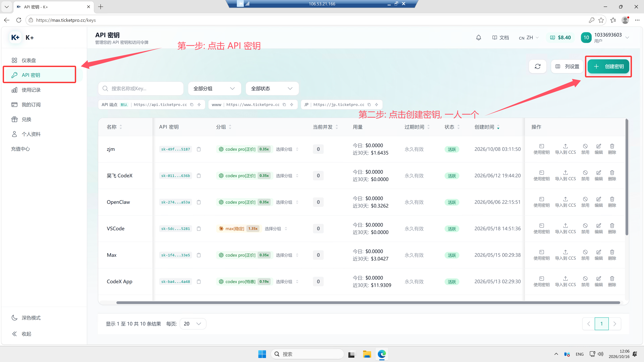
Task: Open 选择分组 for VSCode row
Action: [276, 229]
